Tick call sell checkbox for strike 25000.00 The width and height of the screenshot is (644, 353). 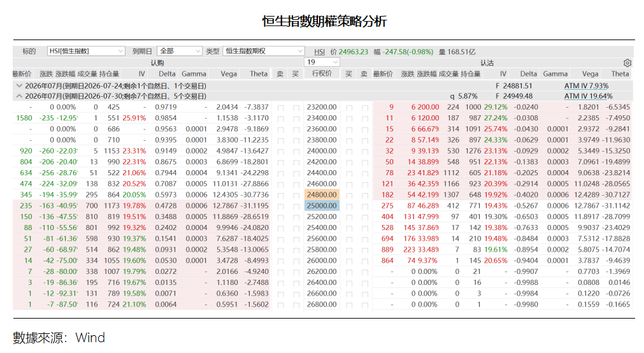pos(280,206)
